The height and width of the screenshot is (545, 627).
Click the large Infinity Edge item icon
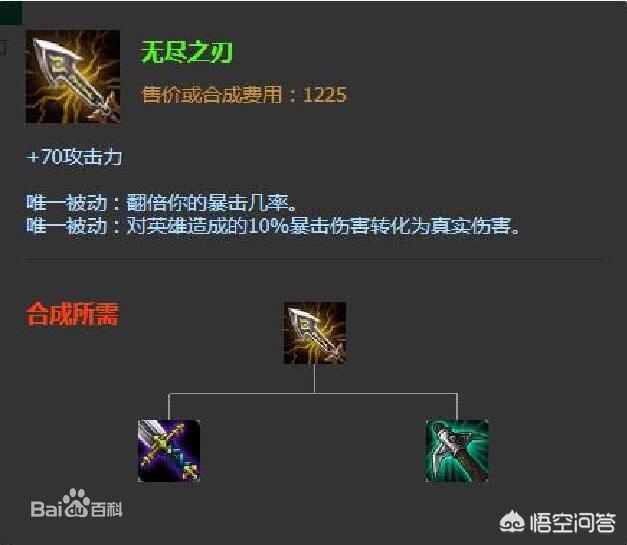[73, 76]
